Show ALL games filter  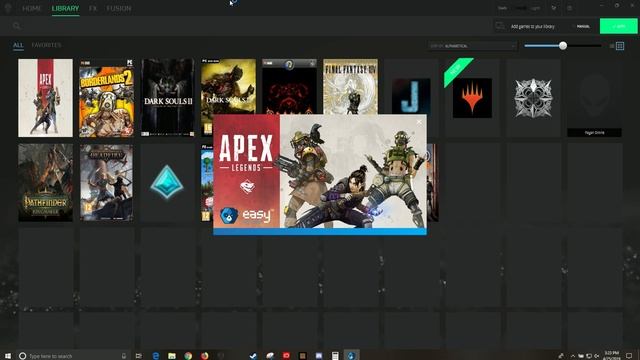click(x=18, y=45)
